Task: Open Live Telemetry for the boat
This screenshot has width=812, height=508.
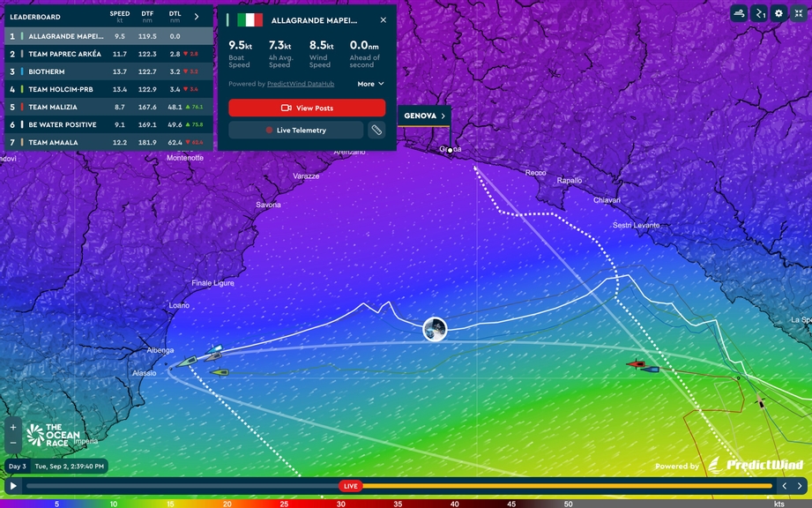Action: click(x=295, y=130)
